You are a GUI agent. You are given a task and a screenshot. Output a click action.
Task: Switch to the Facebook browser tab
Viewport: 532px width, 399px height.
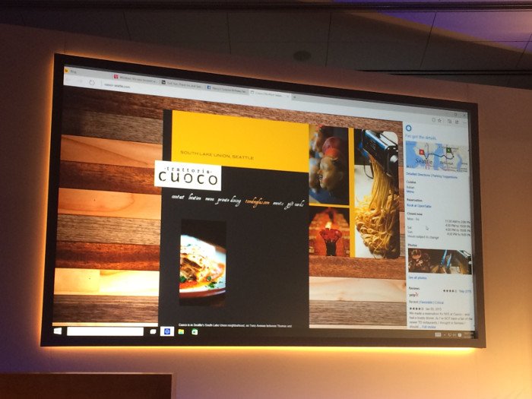tap(227, 88)
